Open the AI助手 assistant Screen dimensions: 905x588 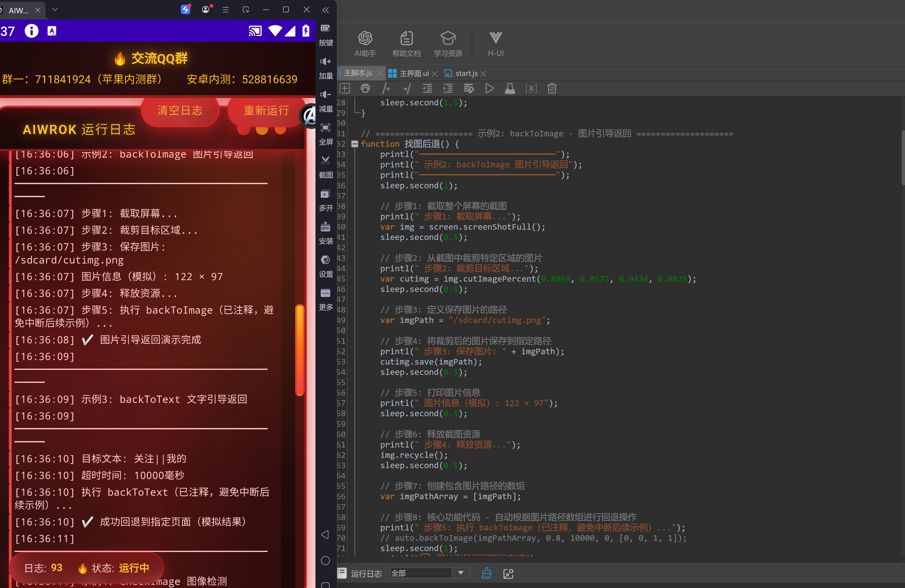365,44
